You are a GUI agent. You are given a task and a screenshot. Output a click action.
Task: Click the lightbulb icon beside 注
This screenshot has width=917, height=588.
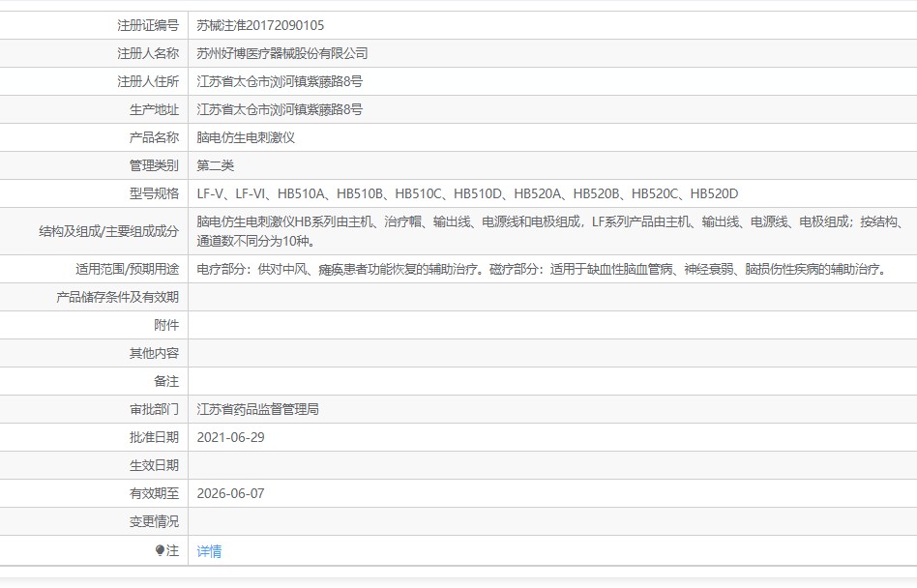pos(160,550)
